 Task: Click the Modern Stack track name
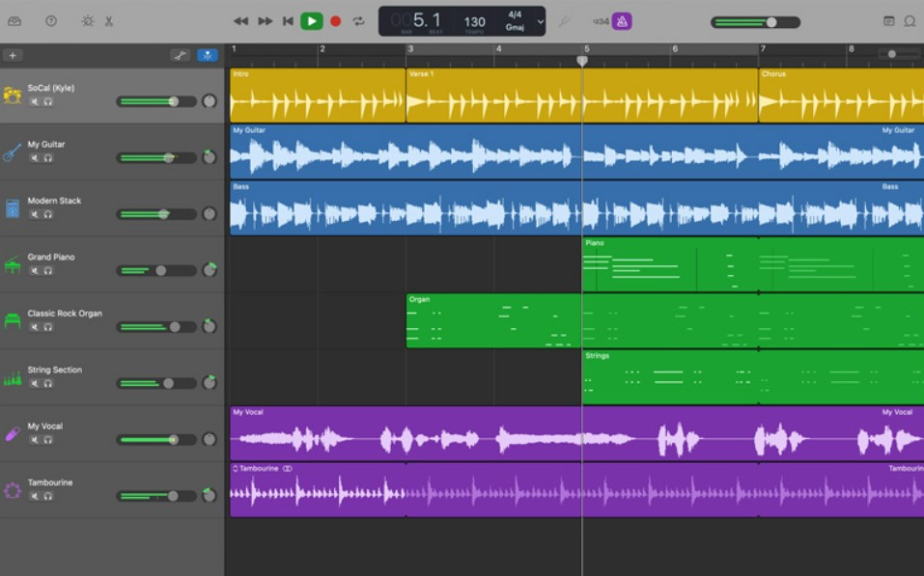point(54,201)
